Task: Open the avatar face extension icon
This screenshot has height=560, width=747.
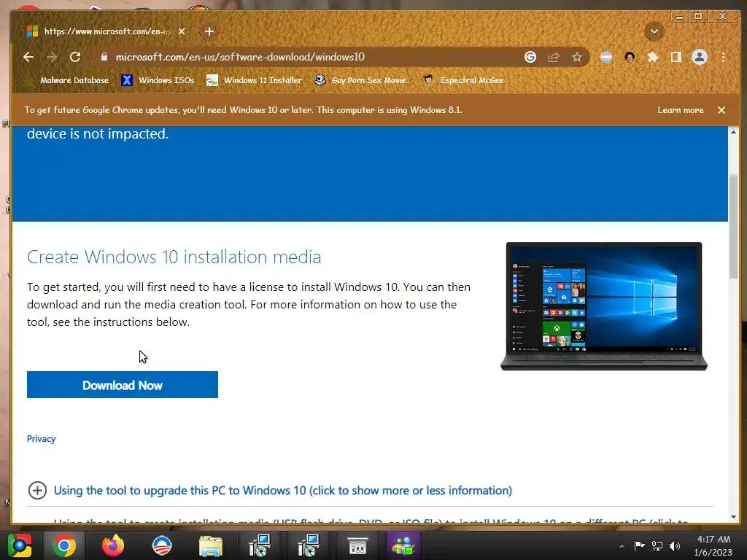Action: [x=630, y=57]
